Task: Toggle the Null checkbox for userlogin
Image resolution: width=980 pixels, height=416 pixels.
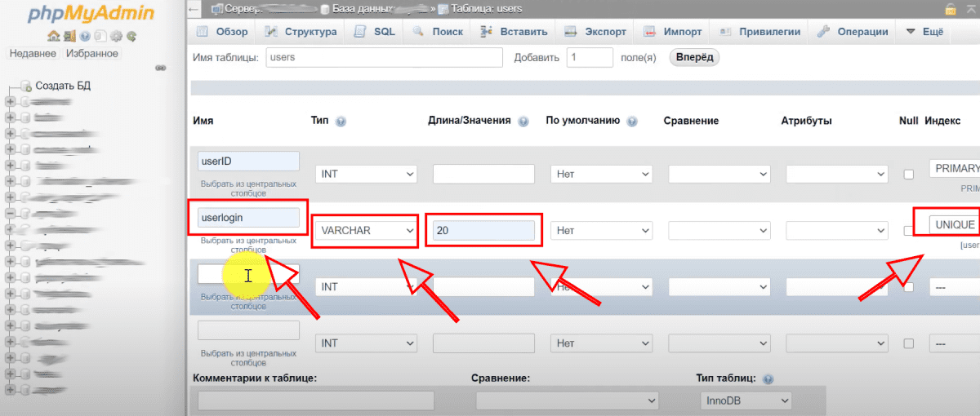Action: 908,231
